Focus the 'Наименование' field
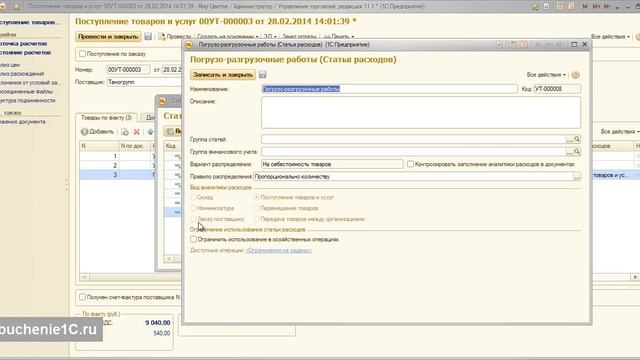 tap(389, 89)
